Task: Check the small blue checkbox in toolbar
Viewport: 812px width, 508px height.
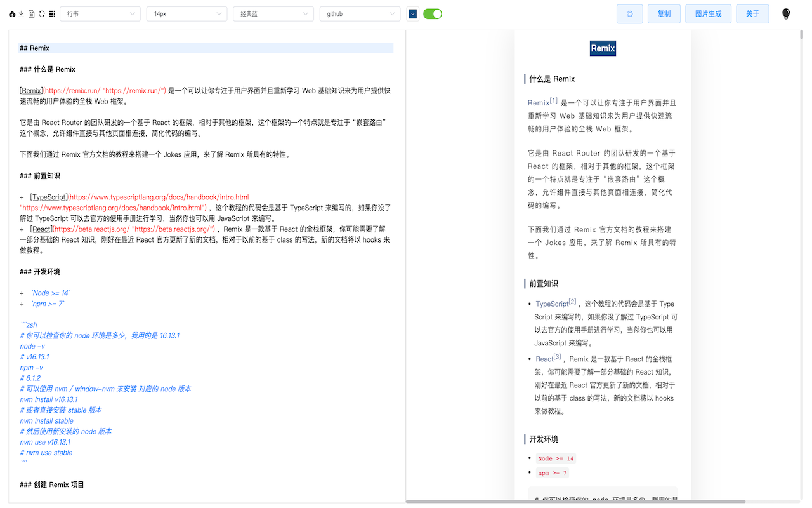Action: (412, 13)
